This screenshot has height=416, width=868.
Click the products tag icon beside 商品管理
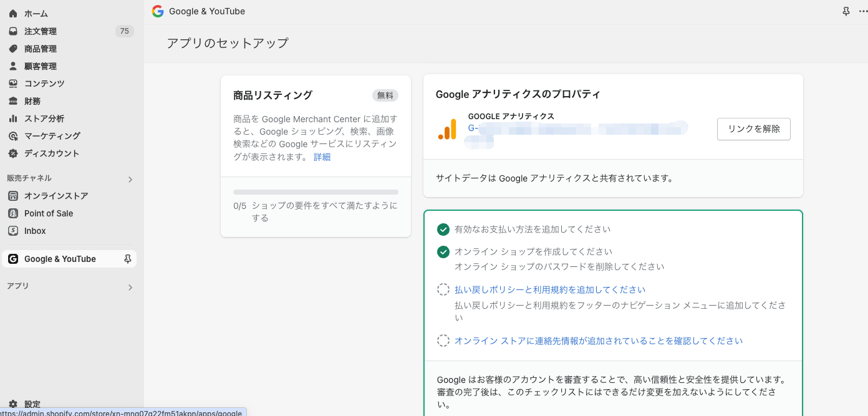click(x=13, y=49)
